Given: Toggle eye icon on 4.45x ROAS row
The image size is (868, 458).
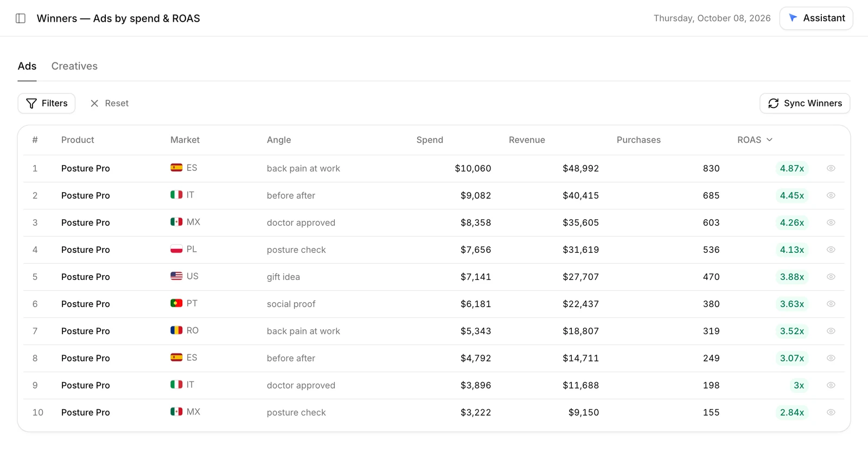Looking at the screenshot, I should click(831, 195).
